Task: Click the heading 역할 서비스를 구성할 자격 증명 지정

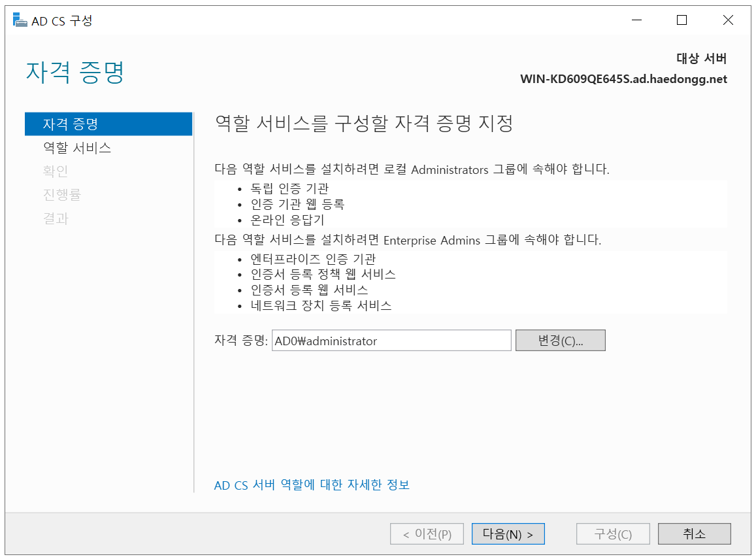Action: [x=364, y=124]
